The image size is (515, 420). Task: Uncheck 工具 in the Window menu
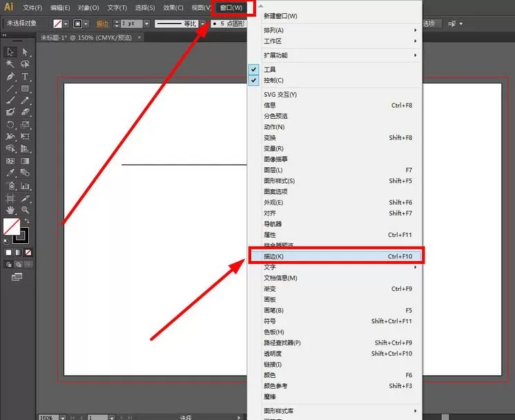(253, 69)
